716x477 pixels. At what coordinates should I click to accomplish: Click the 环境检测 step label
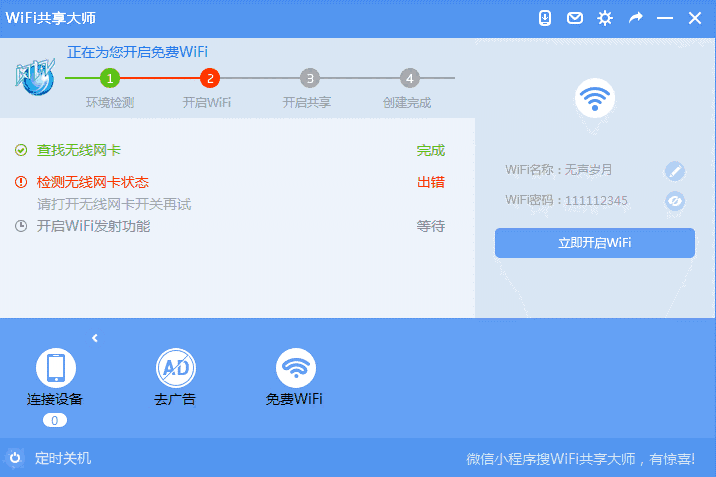click(x=110, y=103)
